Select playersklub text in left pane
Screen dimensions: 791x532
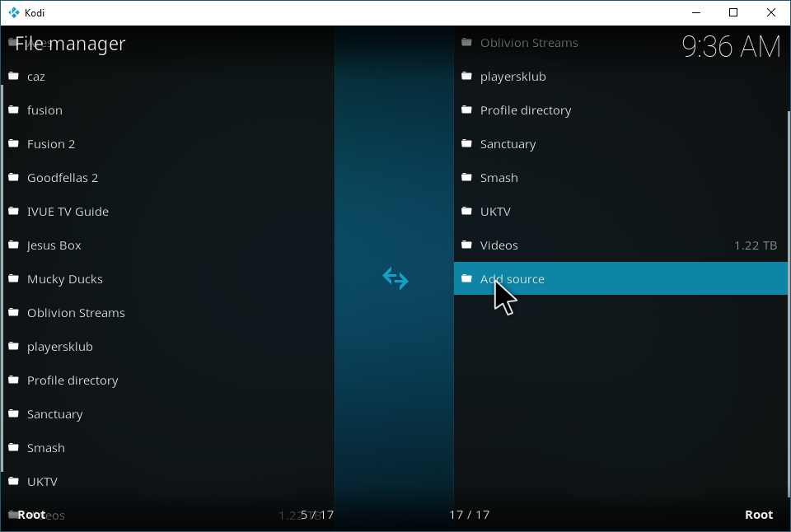(x=60, y=347)
